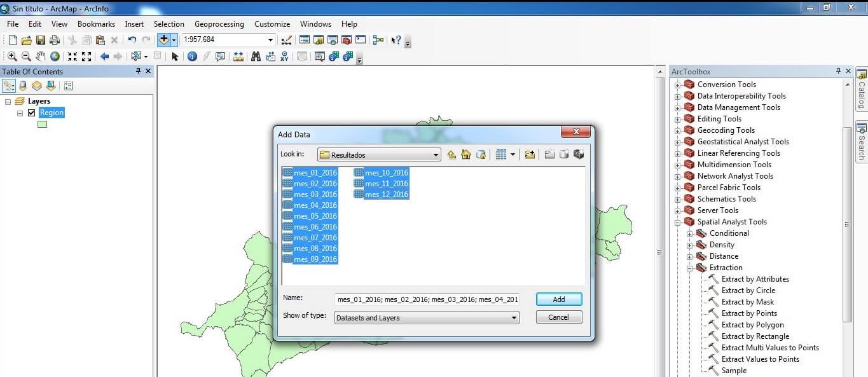Viewport: 868px width, 377px height.
Task: Click the Region layer green symbol swatch
Action: (42, 125)
